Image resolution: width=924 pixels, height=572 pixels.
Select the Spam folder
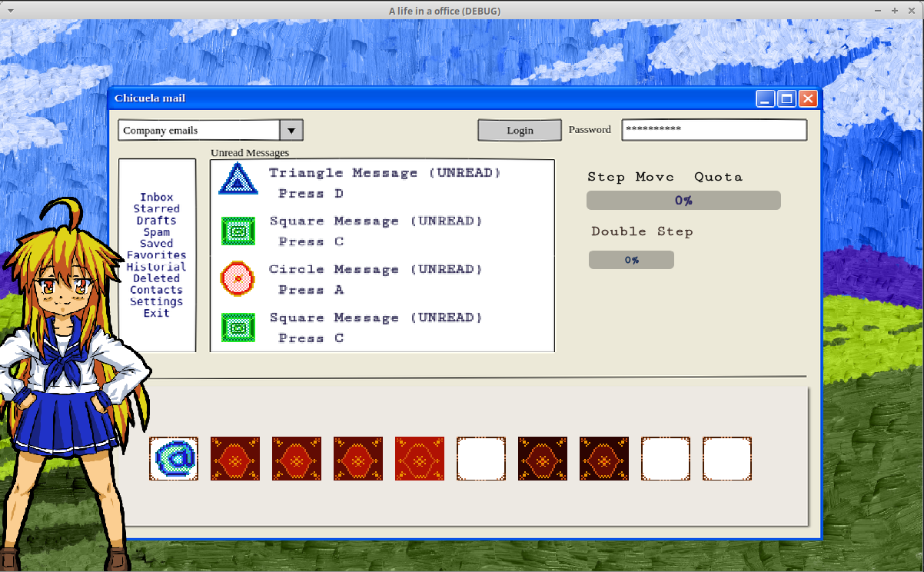point(157,232)
